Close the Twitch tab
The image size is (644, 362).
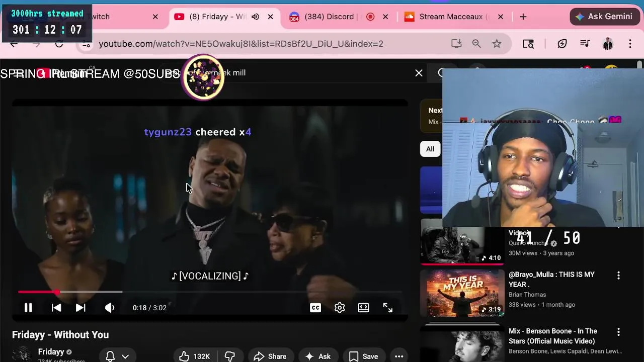coord(155,17)
